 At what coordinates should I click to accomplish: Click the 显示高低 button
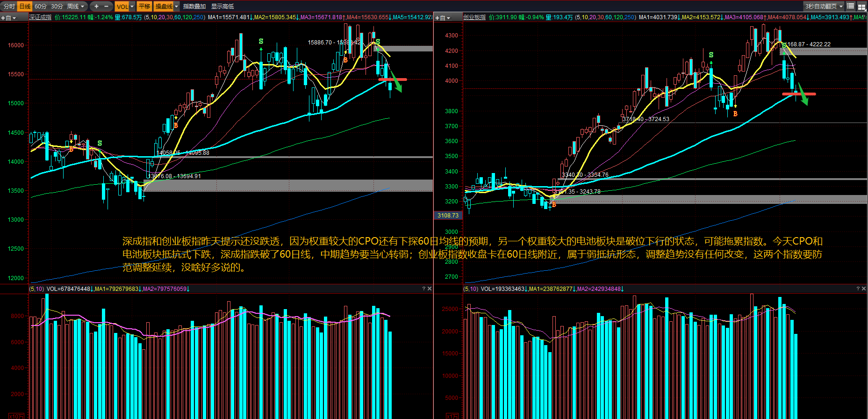[x=222, y=6]
